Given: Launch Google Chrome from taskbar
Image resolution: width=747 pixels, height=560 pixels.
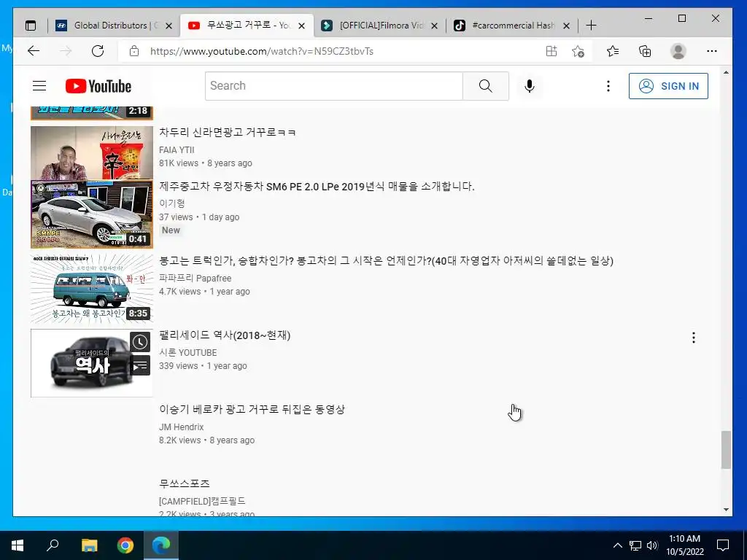Looking at the screenshot, I should coord(125,545).
